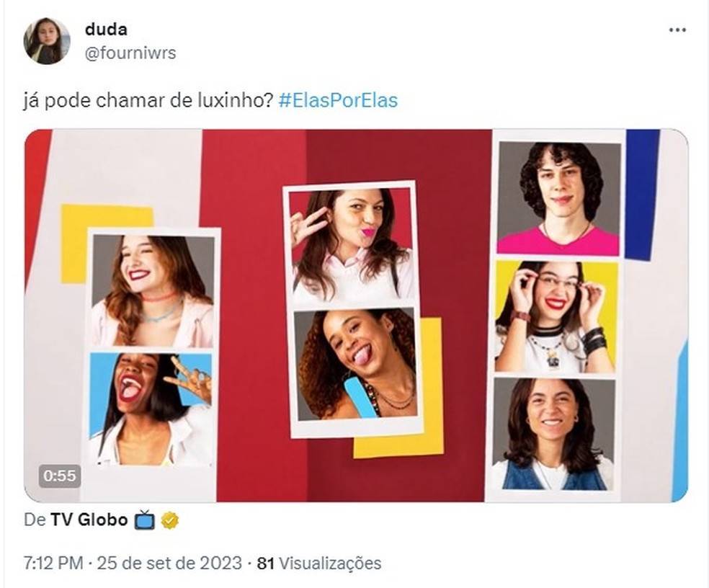Click the gold verified badge icon
The image size is (709, 588).
[x=169, y=520]
